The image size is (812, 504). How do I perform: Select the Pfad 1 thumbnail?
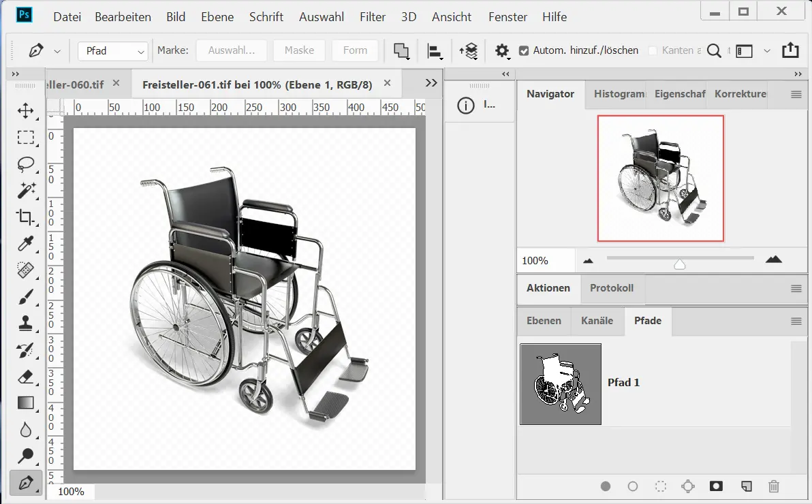coord(561,384)
